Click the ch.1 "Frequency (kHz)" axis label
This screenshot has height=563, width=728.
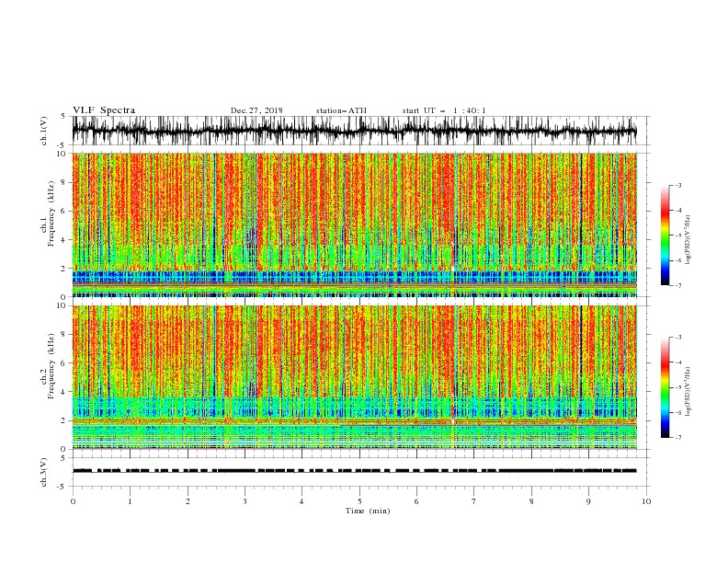[x=51, y=213]
